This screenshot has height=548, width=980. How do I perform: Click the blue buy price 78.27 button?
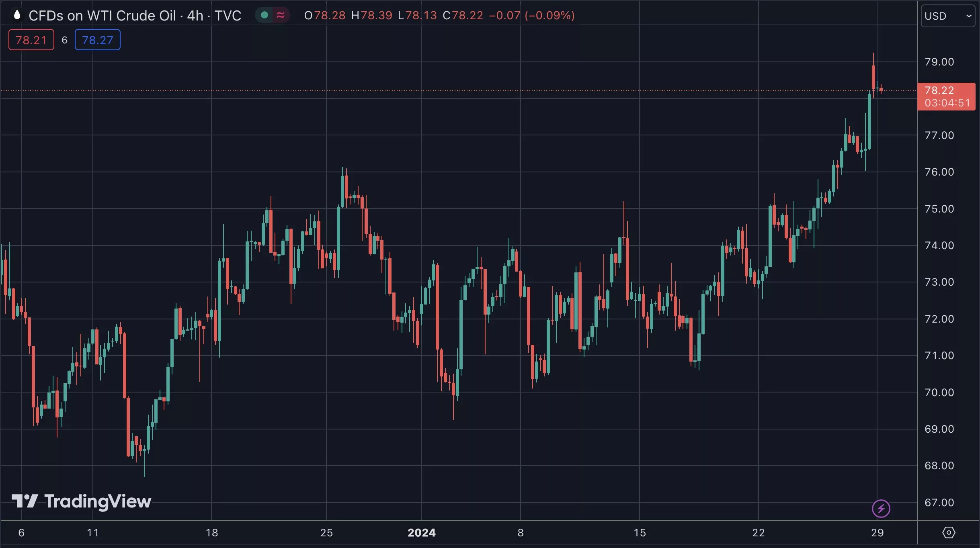pos(98,40)
